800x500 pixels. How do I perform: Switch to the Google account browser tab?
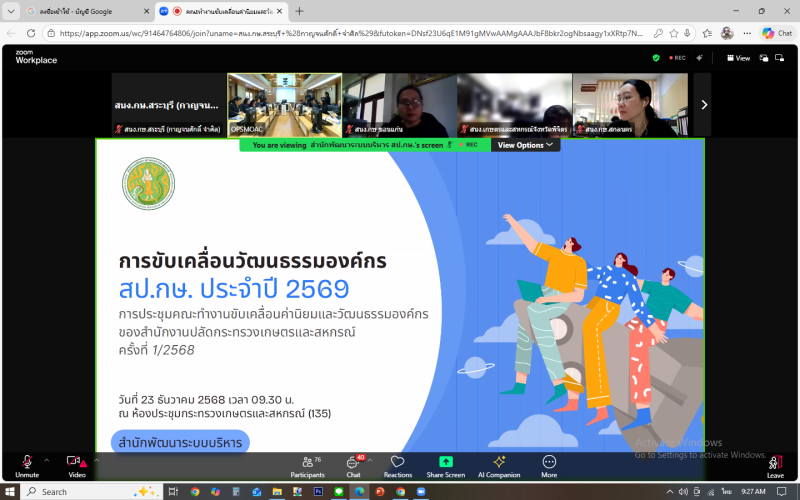coord(80,11)
